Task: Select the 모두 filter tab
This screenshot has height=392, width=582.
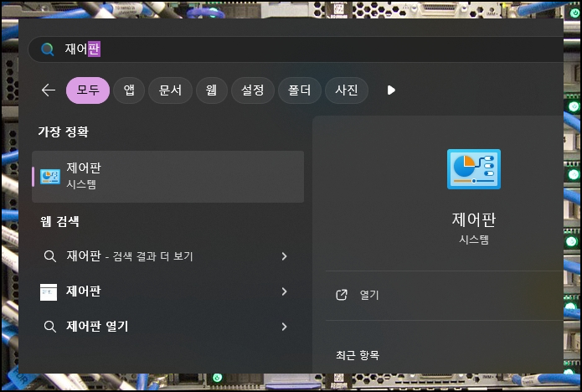Action: [88, 90]
